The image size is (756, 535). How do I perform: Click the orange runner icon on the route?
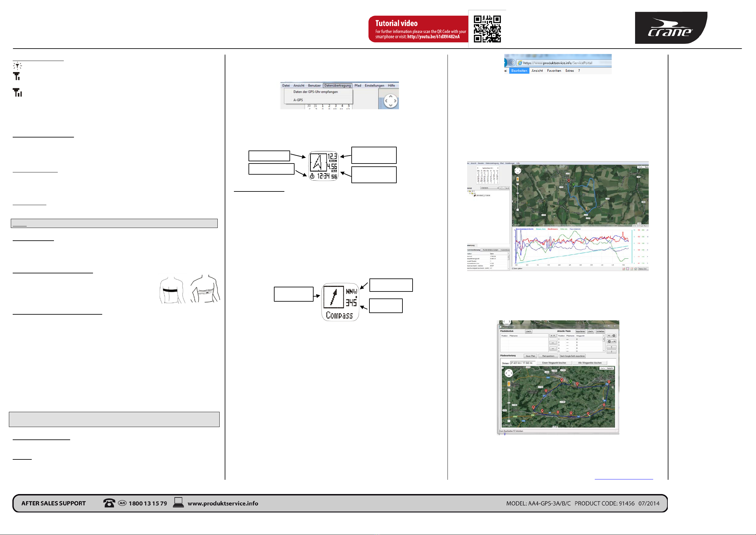(x=587, y=209)
